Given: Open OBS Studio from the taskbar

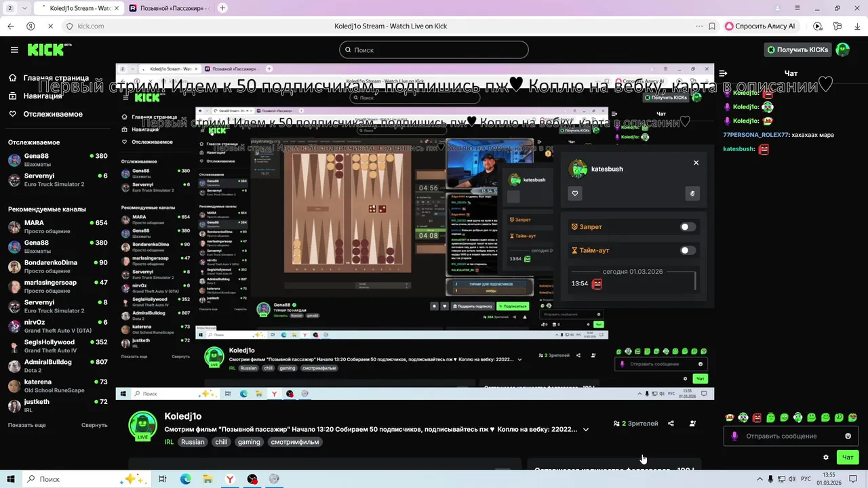Looking at the screenshot, I should click(x=252, y=479).
